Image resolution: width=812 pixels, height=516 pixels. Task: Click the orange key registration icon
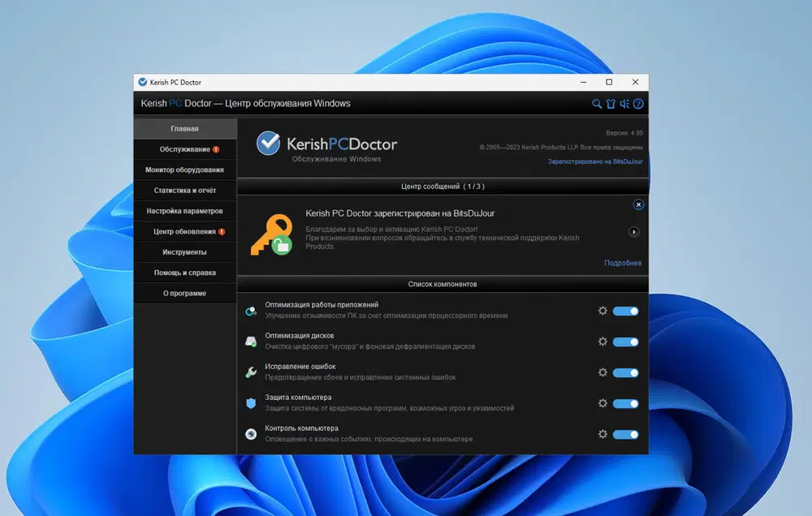[270, 234]
